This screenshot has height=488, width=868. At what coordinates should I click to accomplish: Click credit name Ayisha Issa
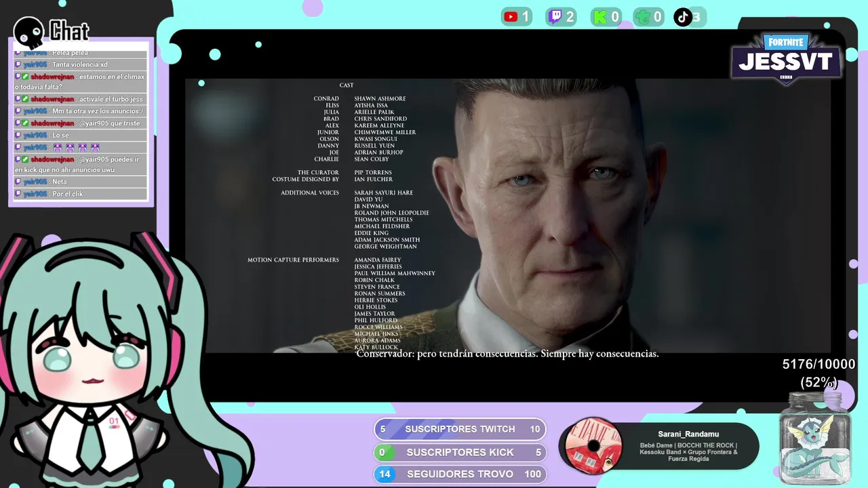point(371,106)
